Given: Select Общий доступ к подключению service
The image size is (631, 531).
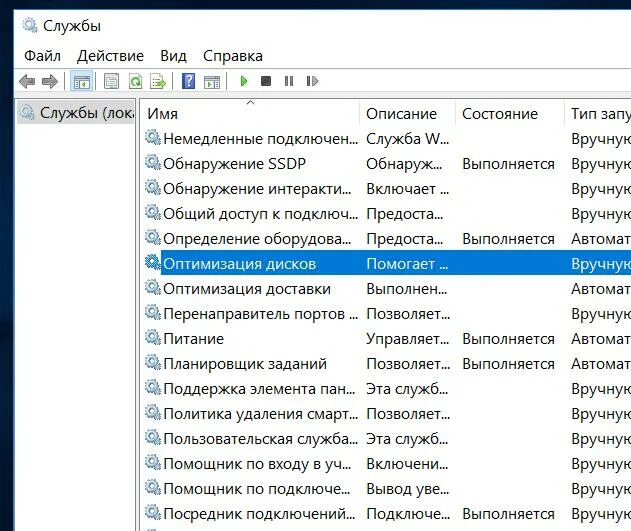Looking at the screenshot, I should 388,214.
